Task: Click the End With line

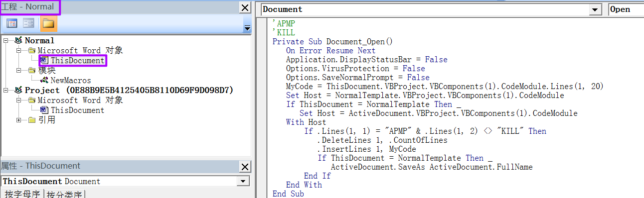Action: click(x=304, y=185)
